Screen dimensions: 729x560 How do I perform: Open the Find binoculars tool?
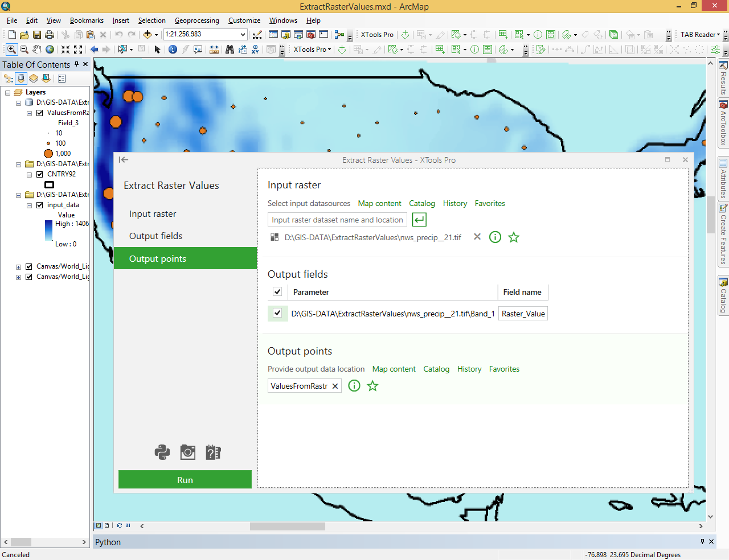pyautogui.click(x=230, y=50)
